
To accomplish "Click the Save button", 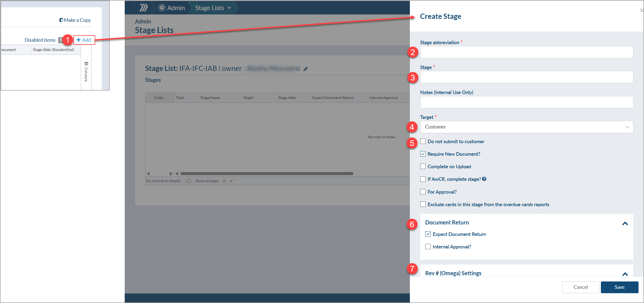I will (x=619, y=287).
